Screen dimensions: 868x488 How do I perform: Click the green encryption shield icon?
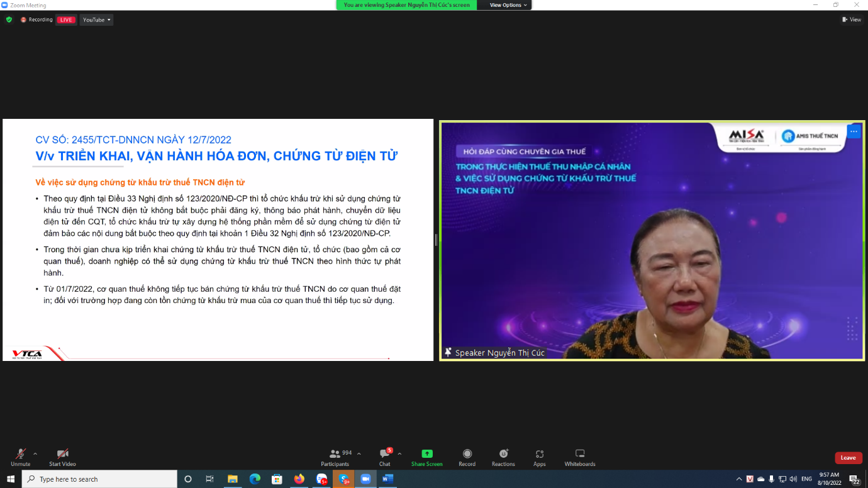pos(9,19)
